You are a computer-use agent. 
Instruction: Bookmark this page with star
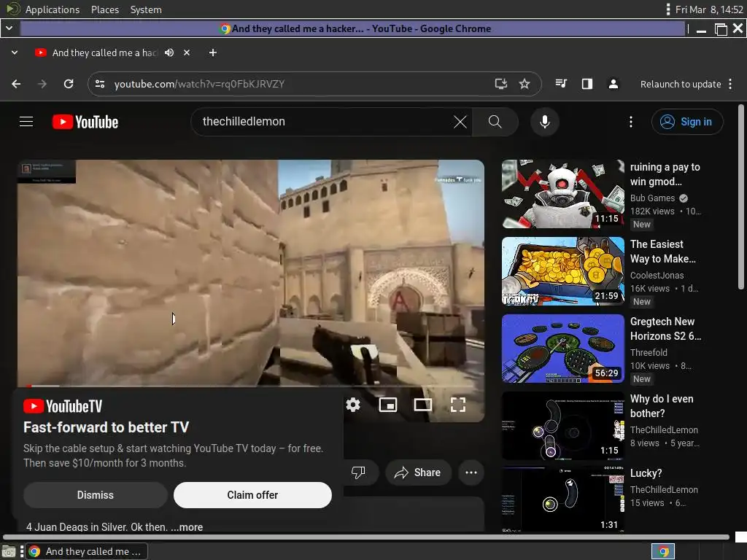(525, 84)
